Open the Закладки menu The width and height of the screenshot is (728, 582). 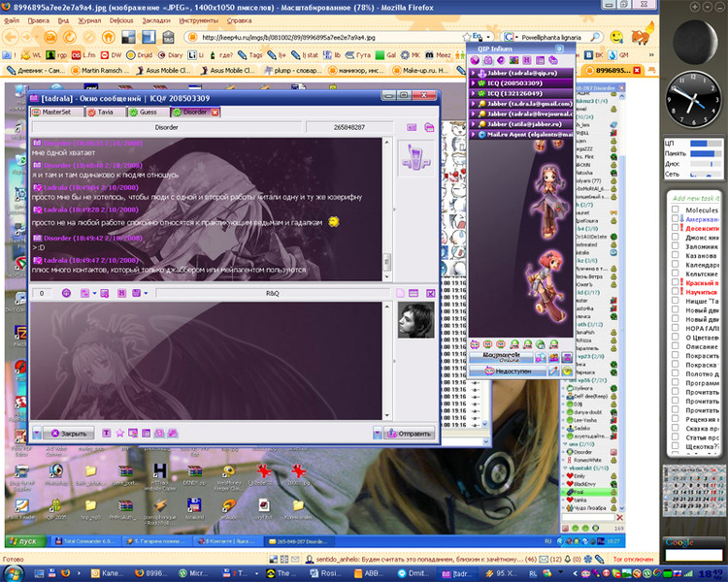pyautogui.click(x=156, y=20)
